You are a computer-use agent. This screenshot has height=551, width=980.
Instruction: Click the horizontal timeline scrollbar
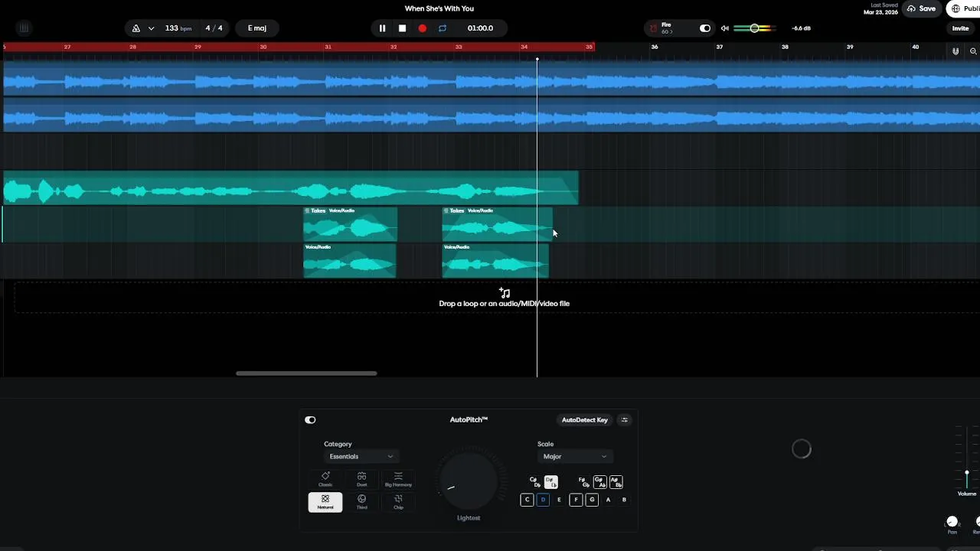pos(306,373)
